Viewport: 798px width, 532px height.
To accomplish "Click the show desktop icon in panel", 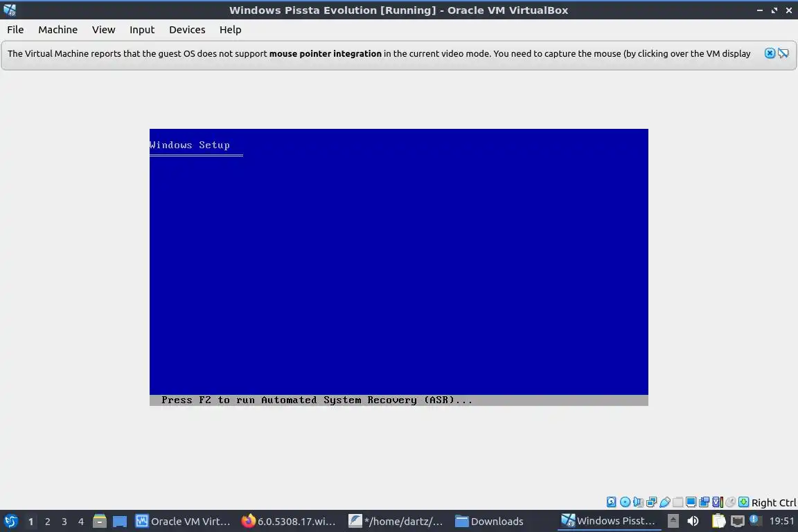I will [120, 521].
